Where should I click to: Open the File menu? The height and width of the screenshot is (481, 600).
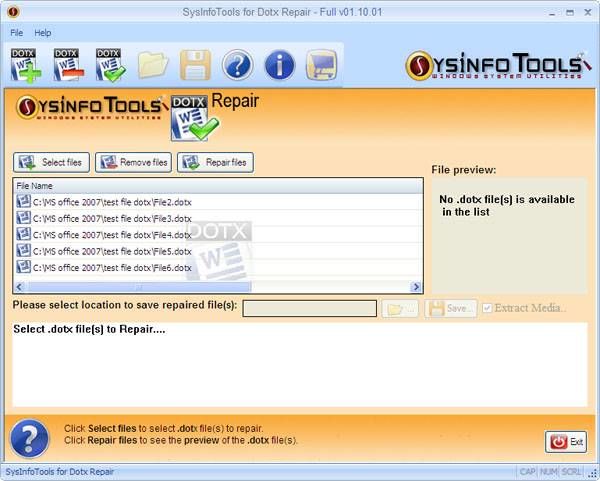(16, 33)
